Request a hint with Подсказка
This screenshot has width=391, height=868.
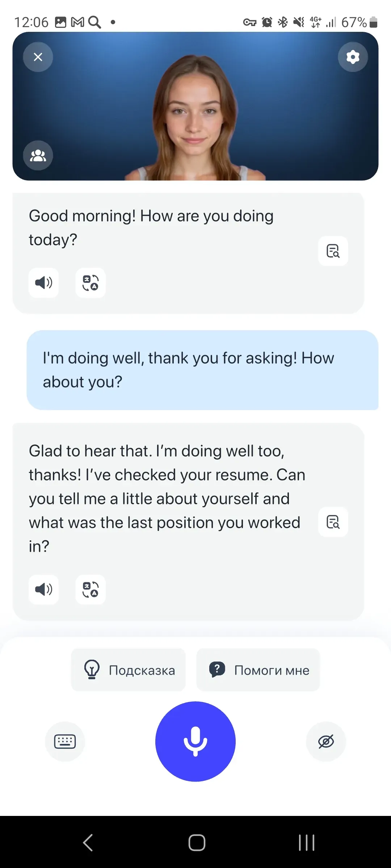click(128, 670)
